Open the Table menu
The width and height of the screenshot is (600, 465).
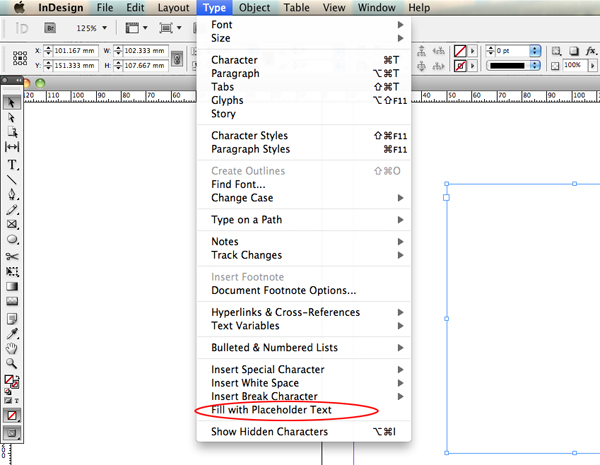[297, 8]
